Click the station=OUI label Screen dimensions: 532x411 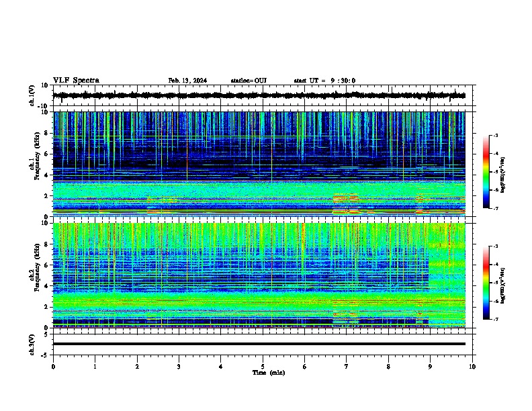[x=249, y=81]
